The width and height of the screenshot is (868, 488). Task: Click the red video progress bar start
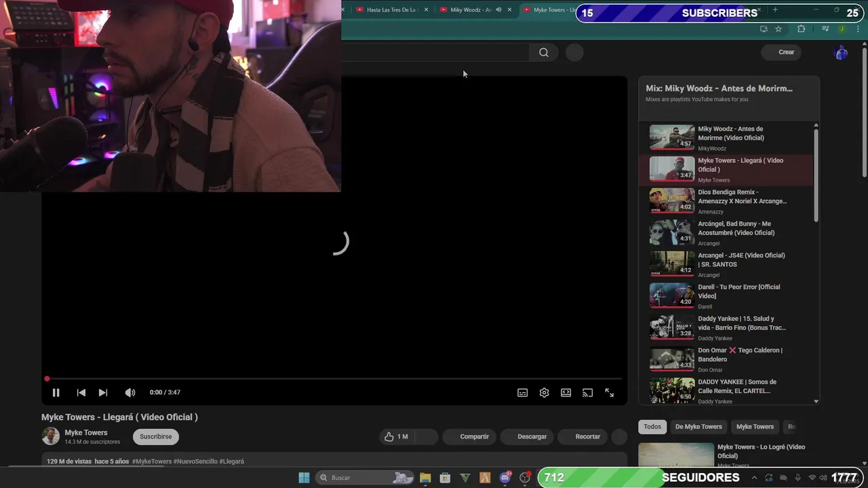pos(47,379)
